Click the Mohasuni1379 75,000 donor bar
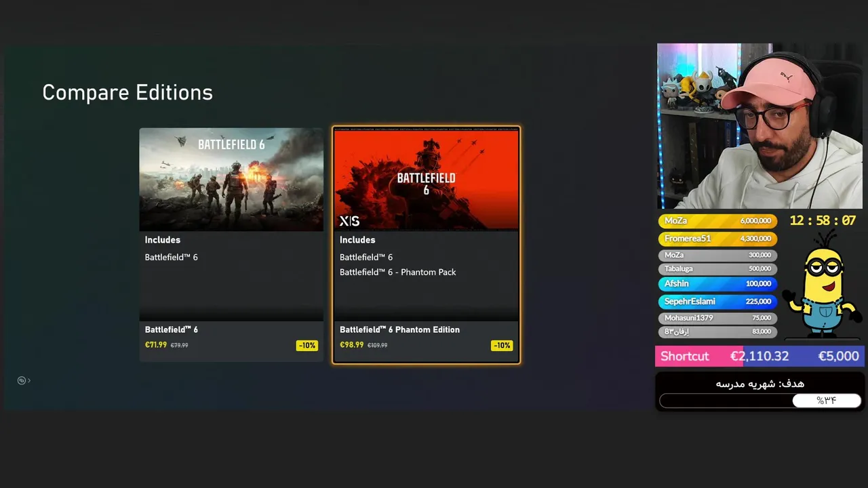 717,318
